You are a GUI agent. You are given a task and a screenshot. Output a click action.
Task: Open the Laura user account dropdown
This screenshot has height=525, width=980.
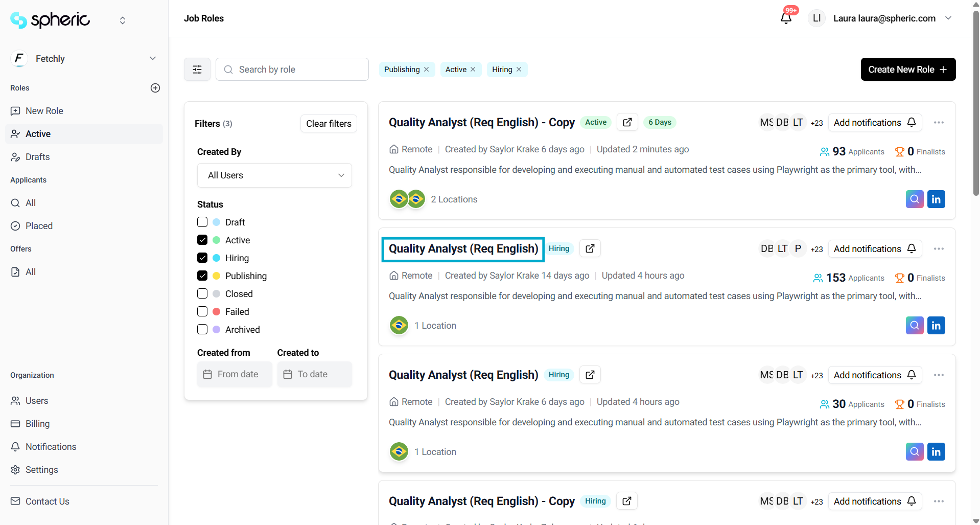(x=948, y=18)
